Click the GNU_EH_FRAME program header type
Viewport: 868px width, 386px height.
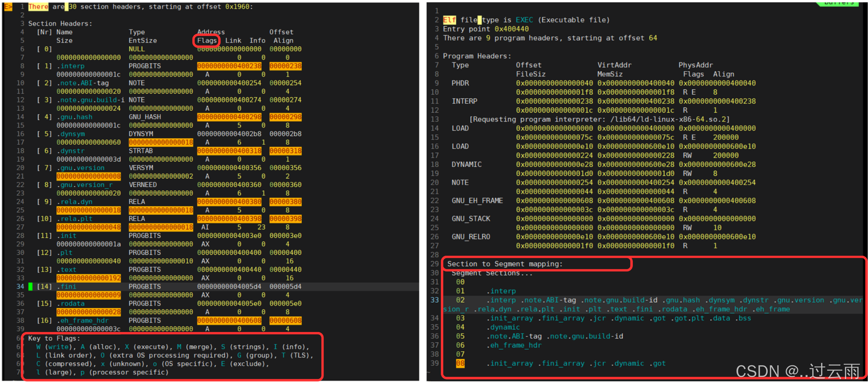[x=477, y=201]
